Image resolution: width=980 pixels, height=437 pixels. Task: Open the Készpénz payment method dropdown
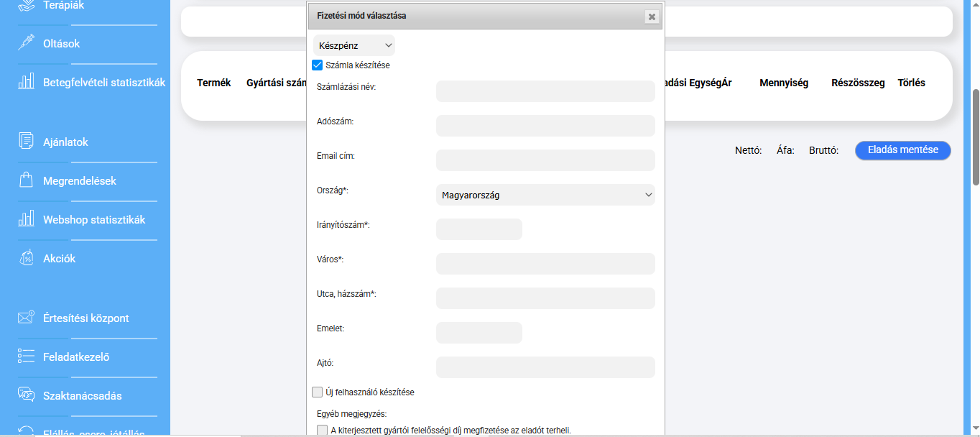(x=354, y=46)
